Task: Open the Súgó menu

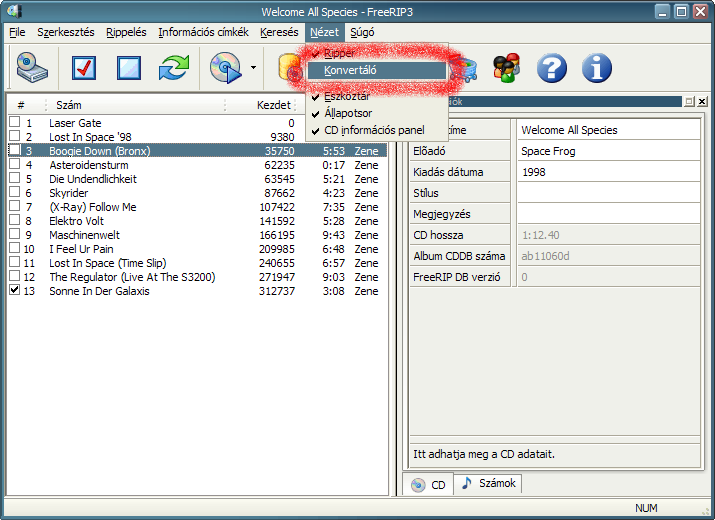Action: pyautogui.click(x=362, y=32)
